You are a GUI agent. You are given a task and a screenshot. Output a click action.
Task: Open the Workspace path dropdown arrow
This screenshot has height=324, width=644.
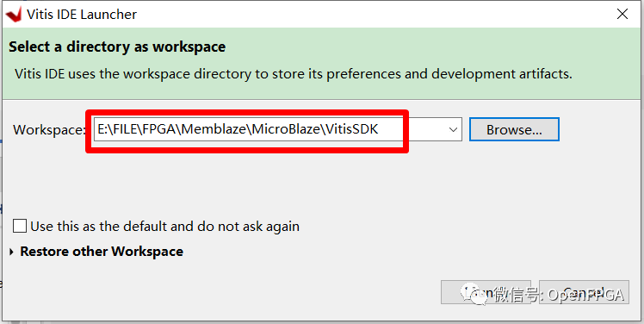(453, 129)
